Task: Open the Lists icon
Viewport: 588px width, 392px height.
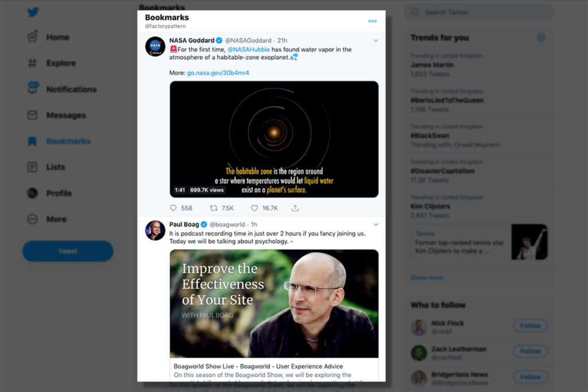Action: click(32, 167)
